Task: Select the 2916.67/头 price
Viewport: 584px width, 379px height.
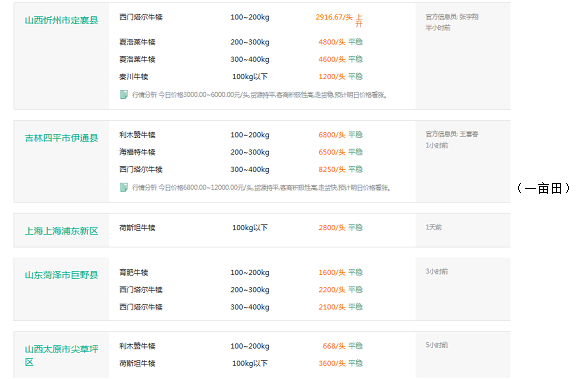Action: 334,17
